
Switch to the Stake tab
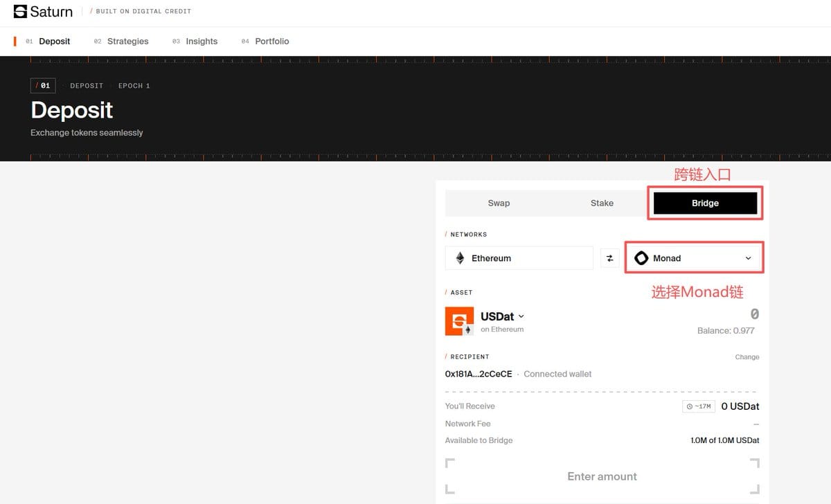point(602,203)
